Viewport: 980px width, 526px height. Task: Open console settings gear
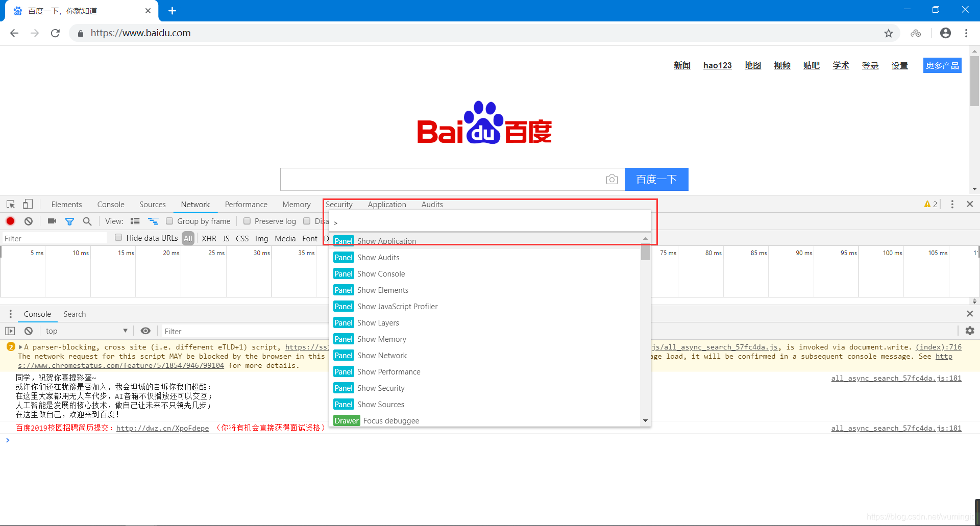pyautogui.click(x=970, y=331)
